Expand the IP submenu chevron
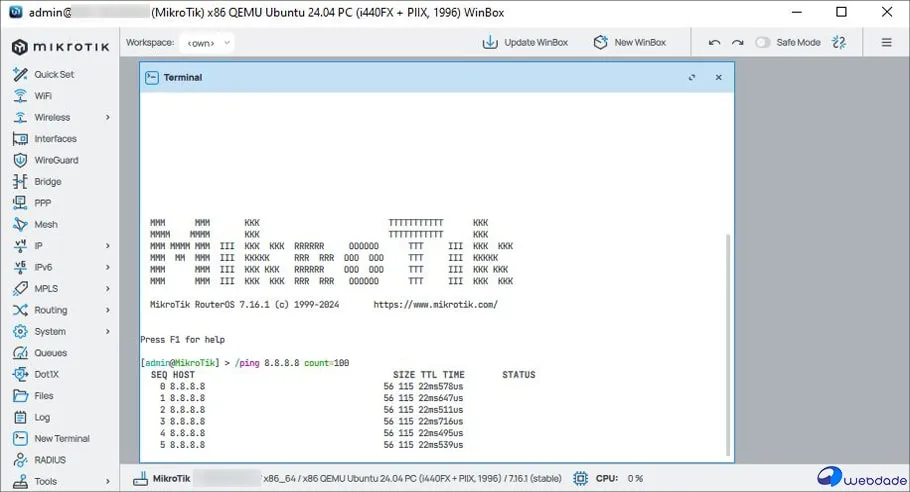 (x=108, y=246)
